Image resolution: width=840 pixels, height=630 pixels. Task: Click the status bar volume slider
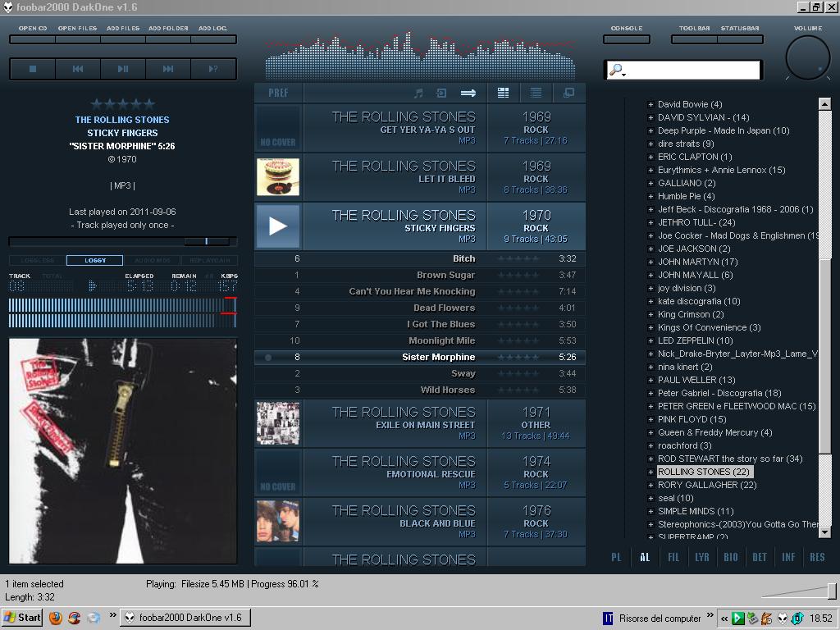click(798, 591)
